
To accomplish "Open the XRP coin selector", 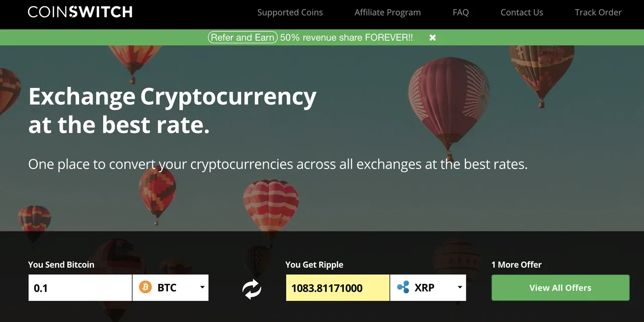I will tap(428, 288).
